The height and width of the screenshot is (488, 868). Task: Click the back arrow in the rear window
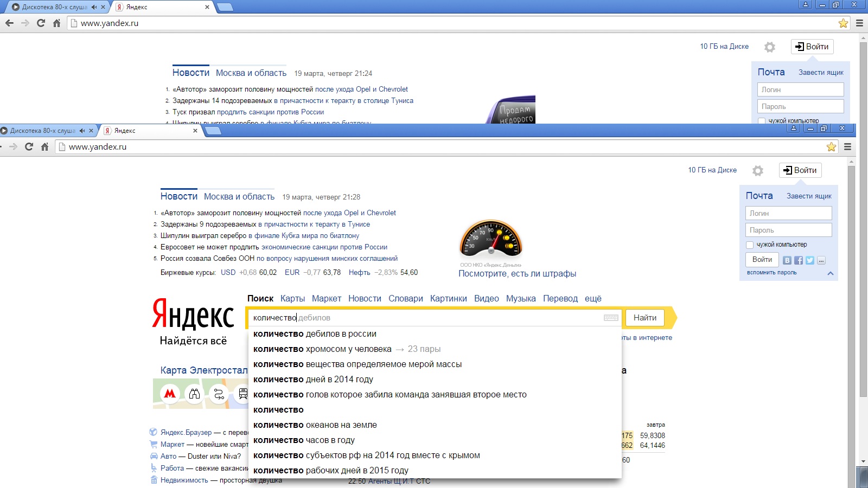point(9,23)
